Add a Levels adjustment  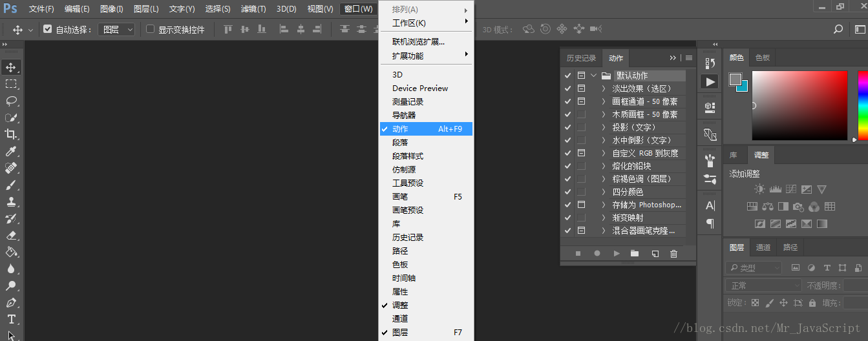pyautogui.click(x=775, y=189)
